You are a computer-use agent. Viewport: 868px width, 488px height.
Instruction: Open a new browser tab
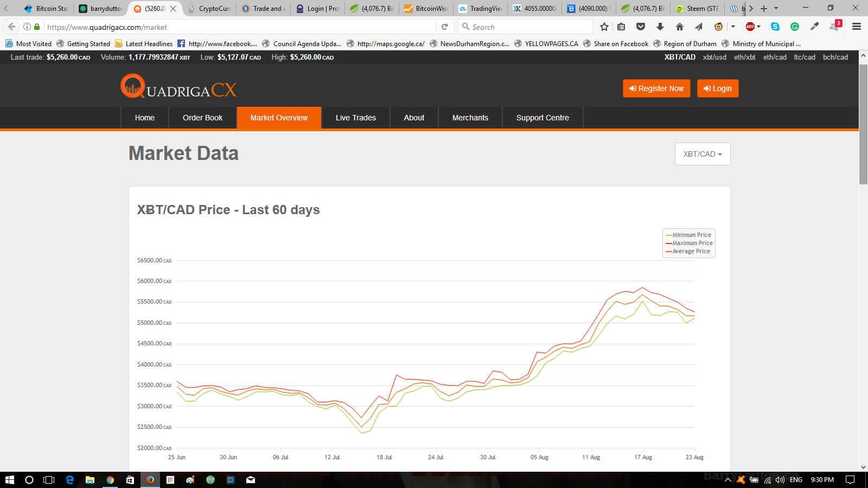click(764, 8)
